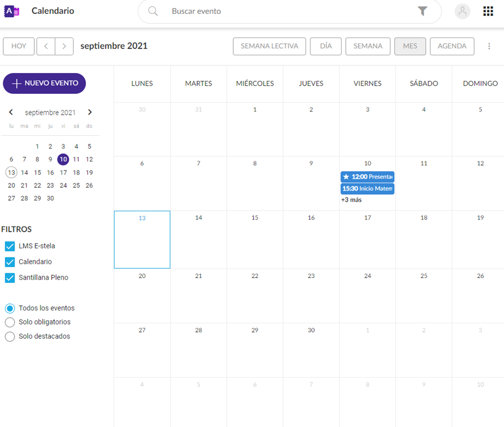Open the user profile avatar
The image size is (504, 427).
pyautogui.click(x=462, y=11)
